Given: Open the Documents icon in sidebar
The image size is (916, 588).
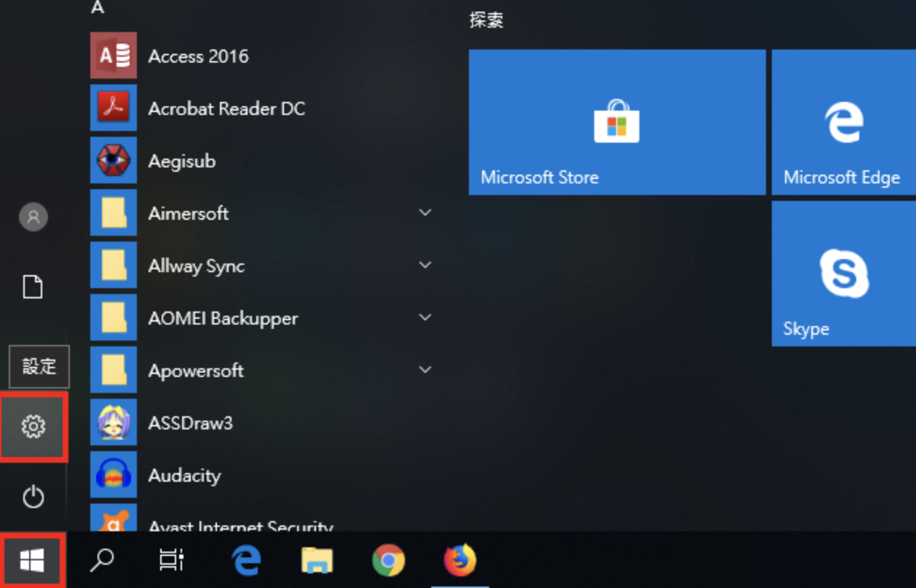Looking at the screenshot, I should (x=33, y=287).
